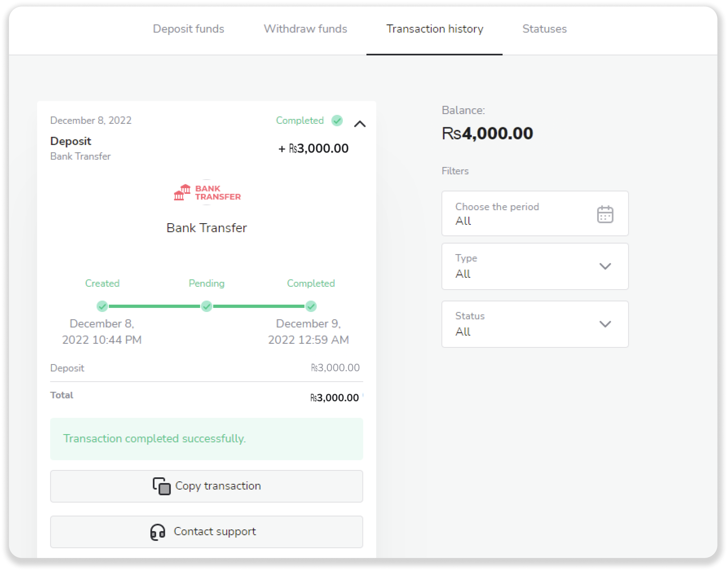728x571 pixels.
Task: Click the Copy transaction button
Action: [207, 486]
